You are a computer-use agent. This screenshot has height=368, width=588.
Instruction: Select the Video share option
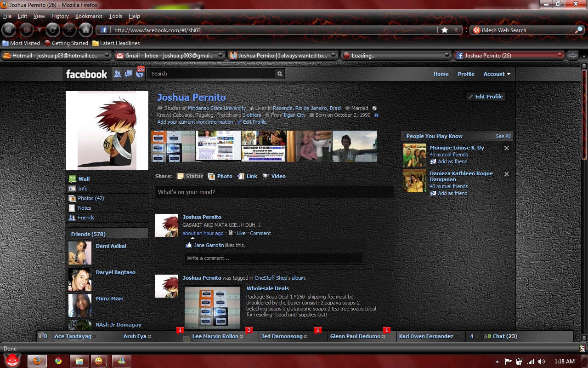(x=274, y=176)
